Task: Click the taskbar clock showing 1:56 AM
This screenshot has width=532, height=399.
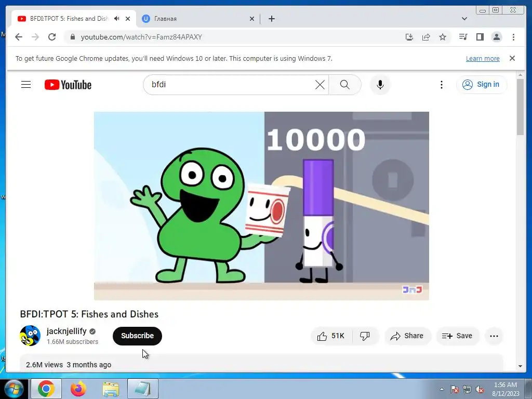Action: click(x=506, y=389)
